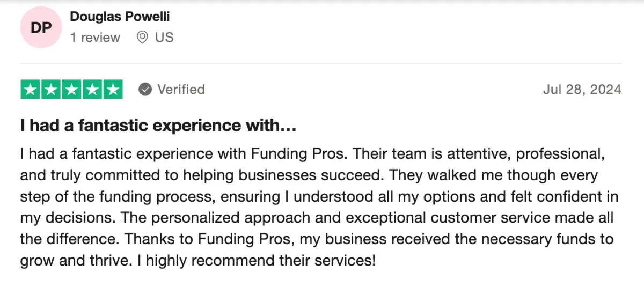The width and height of the screenshot is (644, 287).
Task: Click the horizontal divider below reviewer info
Action: 321,64
